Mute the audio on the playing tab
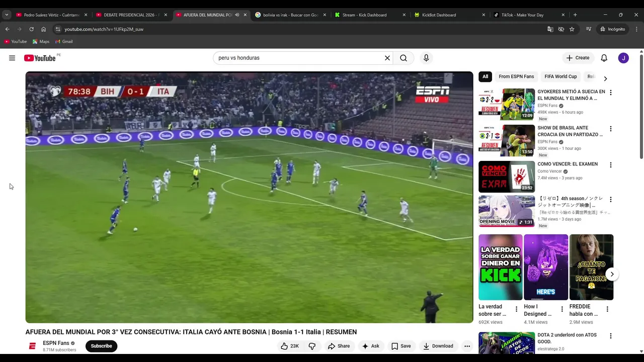Viewport: 644px width, 362px height. 237,15
